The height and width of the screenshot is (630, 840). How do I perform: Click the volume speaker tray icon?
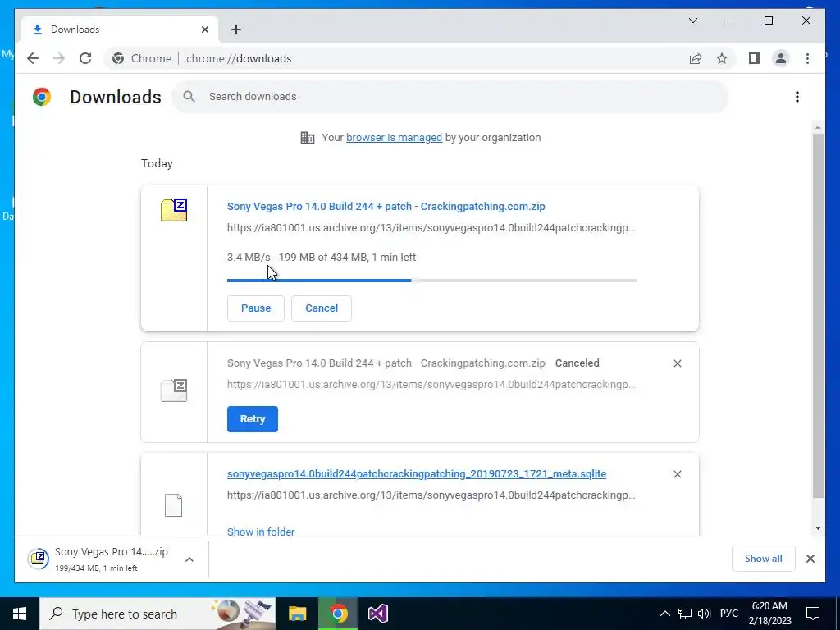[704, 614]
